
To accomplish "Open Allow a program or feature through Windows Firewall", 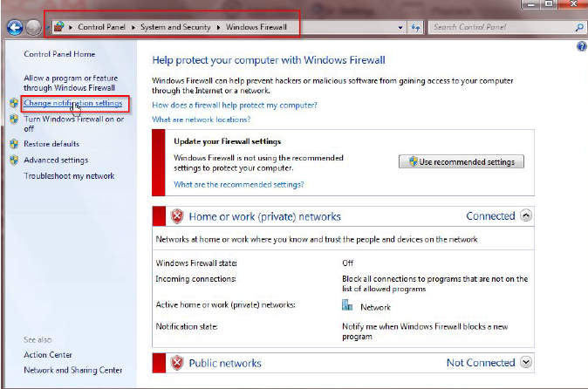I will [x=71, y=83].
